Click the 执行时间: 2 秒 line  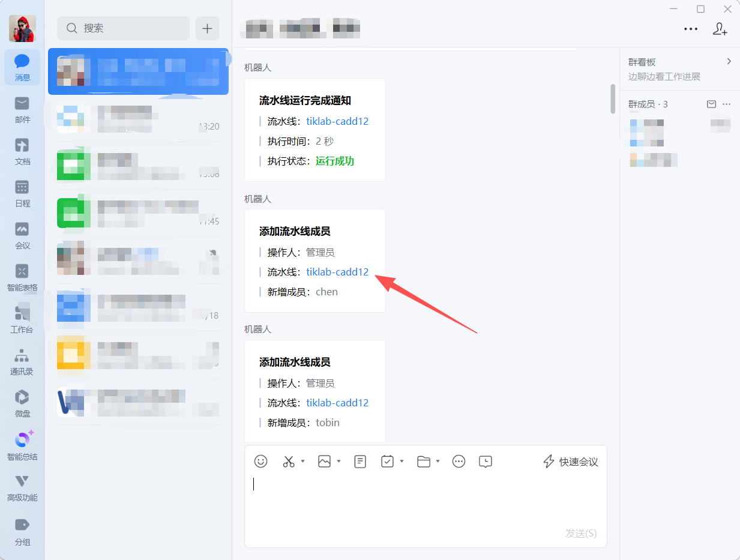coord(300,141)
